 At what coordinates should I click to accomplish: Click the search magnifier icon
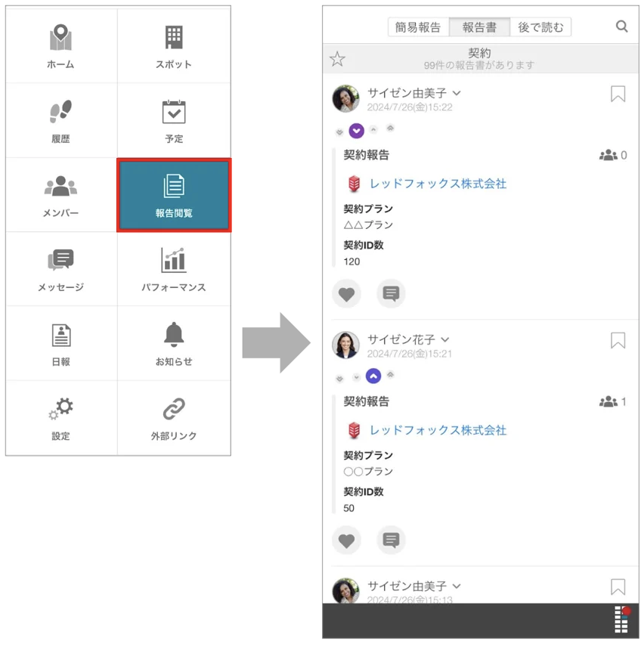(622, 26)
